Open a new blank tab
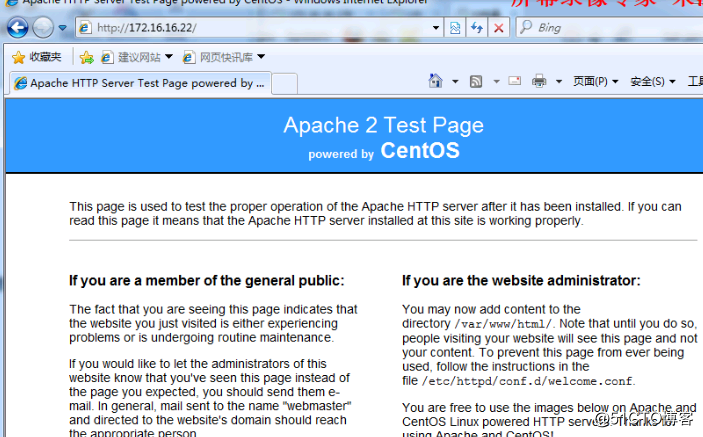Viewport: 703px width, 437px height. tap(285, 84)
